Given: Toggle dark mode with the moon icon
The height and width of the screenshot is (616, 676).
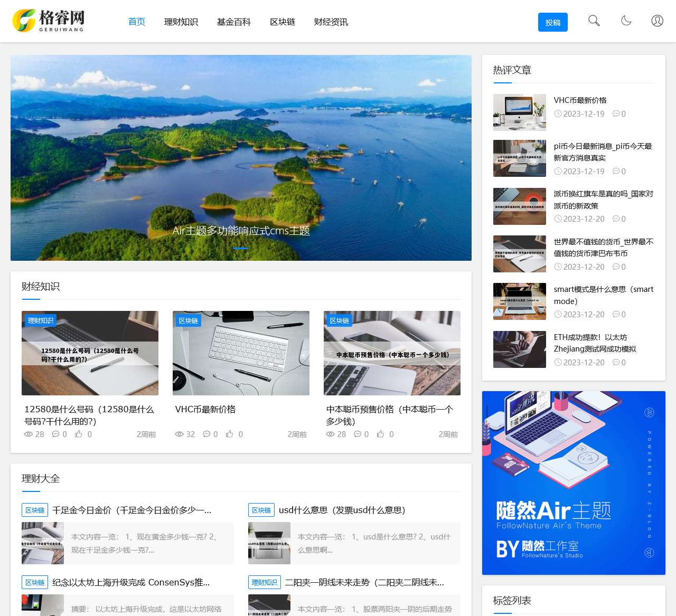Looking at the screenshot, I should coord(626,21).
